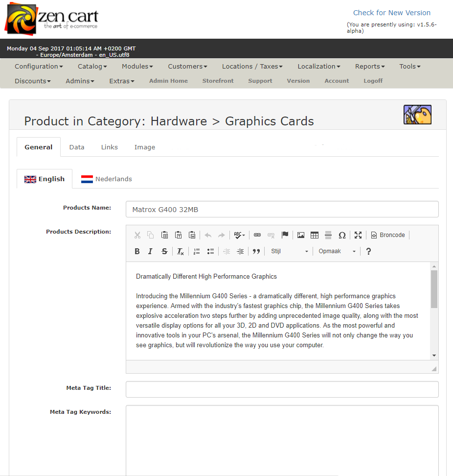Click the Check for New Version link
The height and width of the screenshot is (476, 453).
(x=392, y=13)
